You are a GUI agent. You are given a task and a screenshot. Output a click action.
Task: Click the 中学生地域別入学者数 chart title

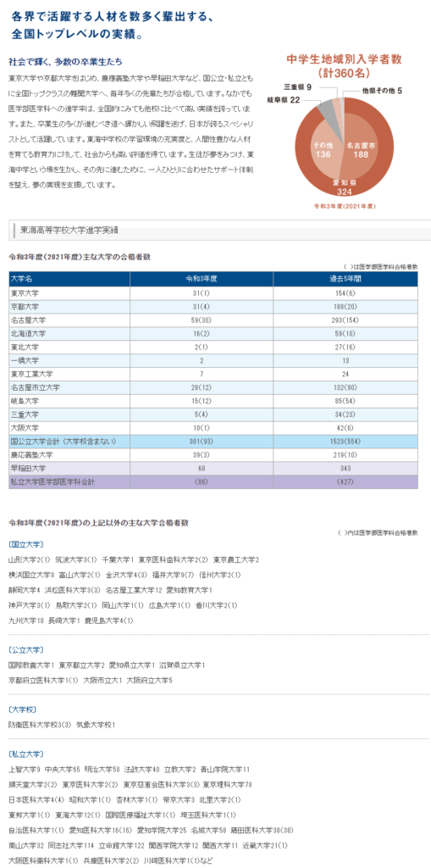point(344,65)
